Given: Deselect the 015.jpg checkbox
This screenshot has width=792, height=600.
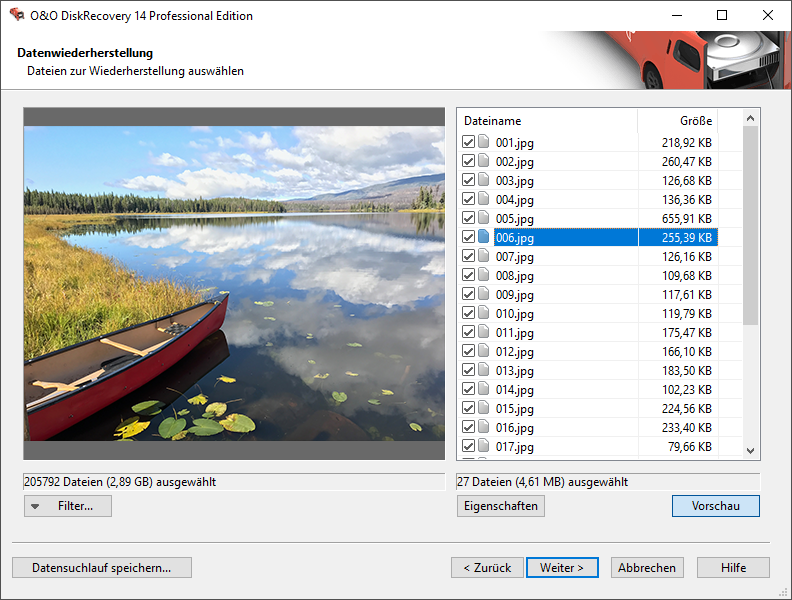Looking at the screenshot, I should point(468,409).
